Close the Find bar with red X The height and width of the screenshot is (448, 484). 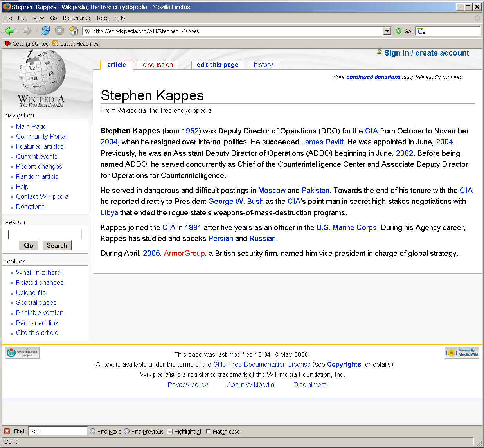click(7, 431)
